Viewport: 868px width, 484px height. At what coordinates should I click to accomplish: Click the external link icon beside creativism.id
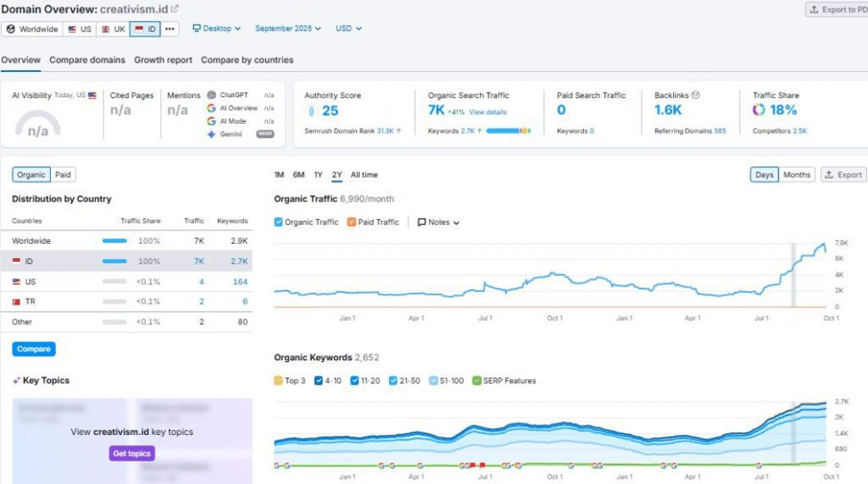tap(174, 9)
